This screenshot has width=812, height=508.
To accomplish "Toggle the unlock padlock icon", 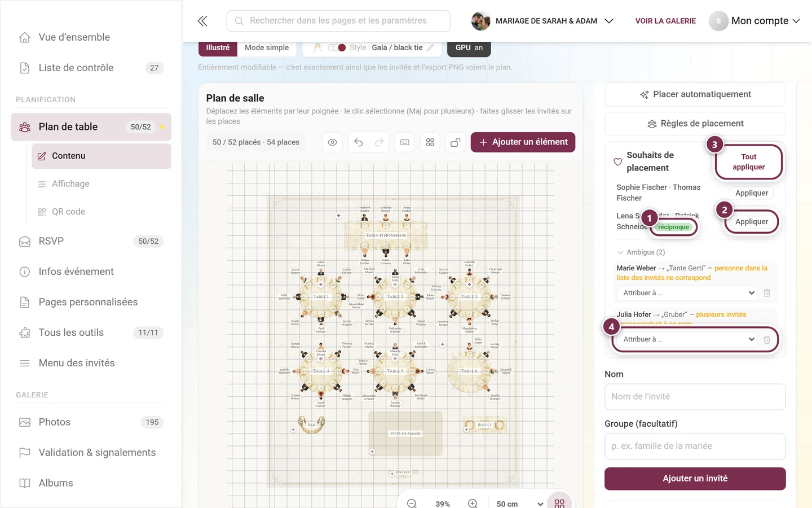I will [456, 142].
